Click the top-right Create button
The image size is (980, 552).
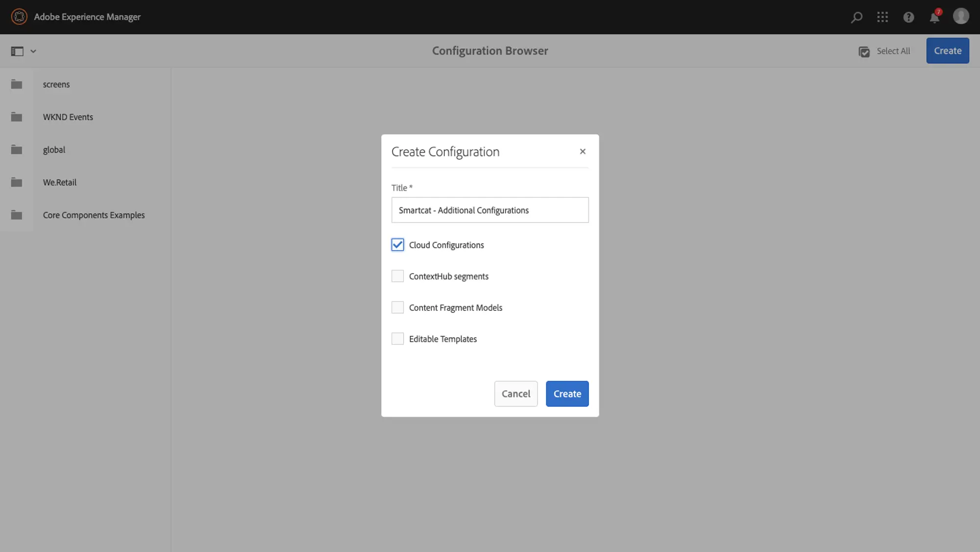click(x=948, y=50)
